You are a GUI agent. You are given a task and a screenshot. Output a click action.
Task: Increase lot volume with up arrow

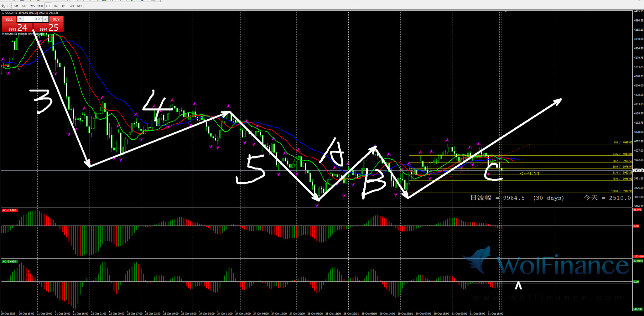45,19
